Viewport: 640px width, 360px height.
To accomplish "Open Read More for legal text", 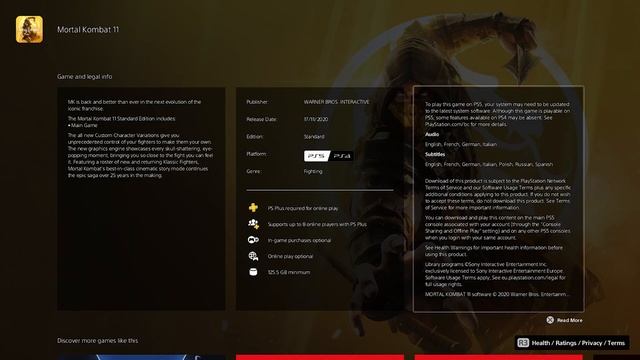I will point(569,320).
